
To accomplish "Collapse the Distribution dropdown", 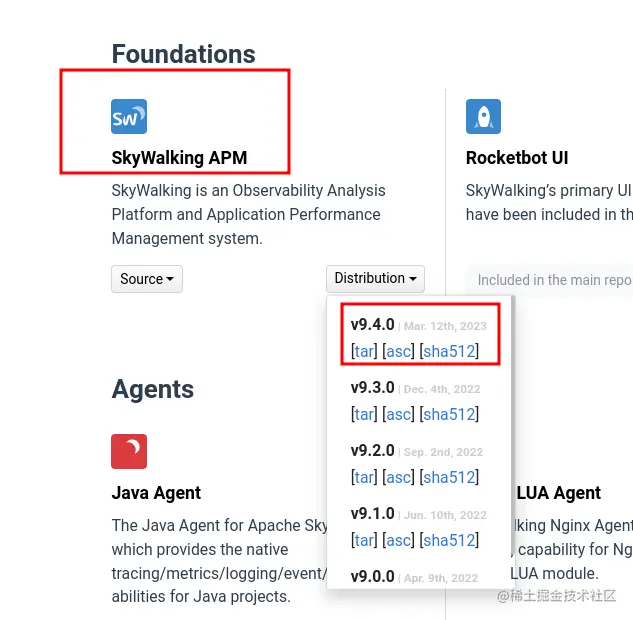I will point(375,279).
